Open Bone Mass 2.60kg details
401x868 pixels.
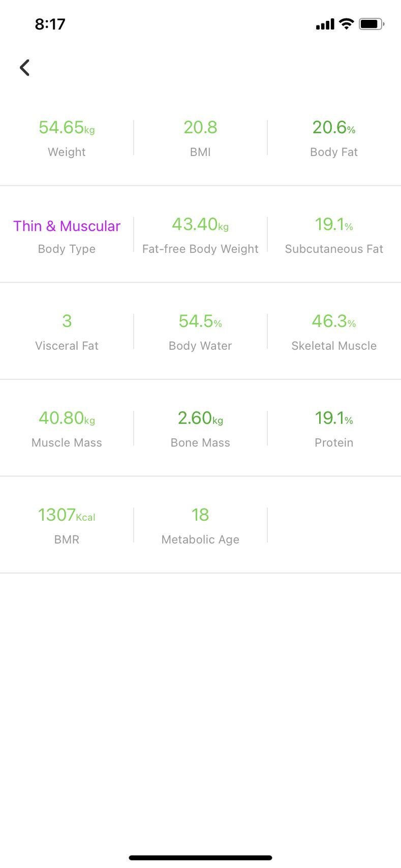pyautogui.click(x=200, y=429)
